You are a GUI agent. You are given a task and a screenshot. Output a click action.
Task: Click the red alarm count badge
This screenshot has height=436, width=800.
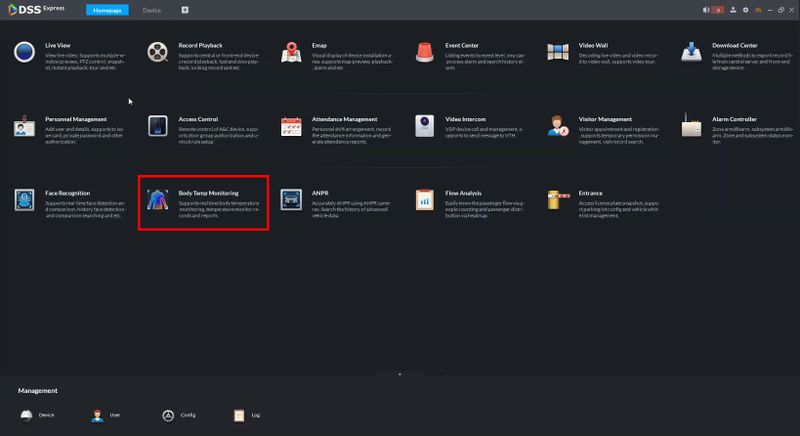[718, 10]
